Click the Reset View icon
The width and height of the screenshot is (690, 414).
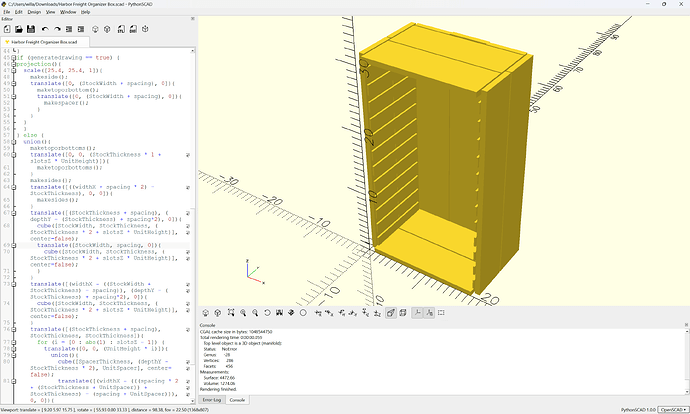click(267, 313)
